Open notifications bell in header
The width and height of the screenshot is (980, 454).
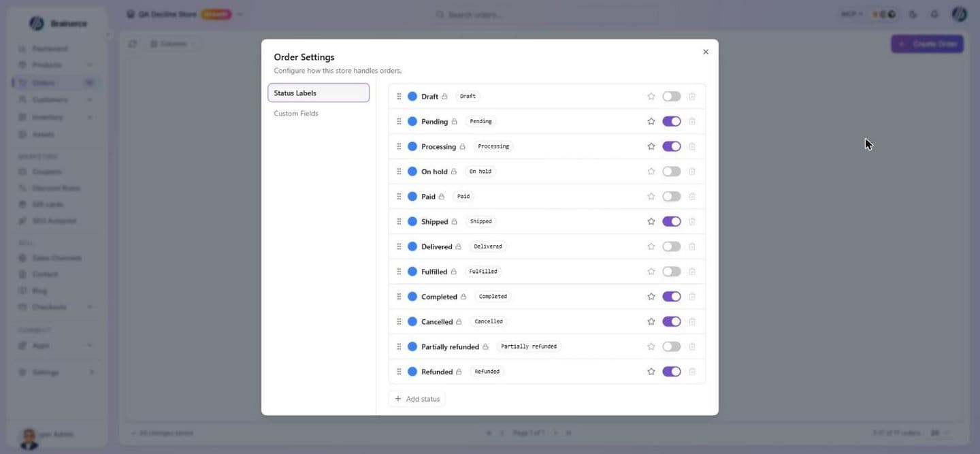click(934, 14)
